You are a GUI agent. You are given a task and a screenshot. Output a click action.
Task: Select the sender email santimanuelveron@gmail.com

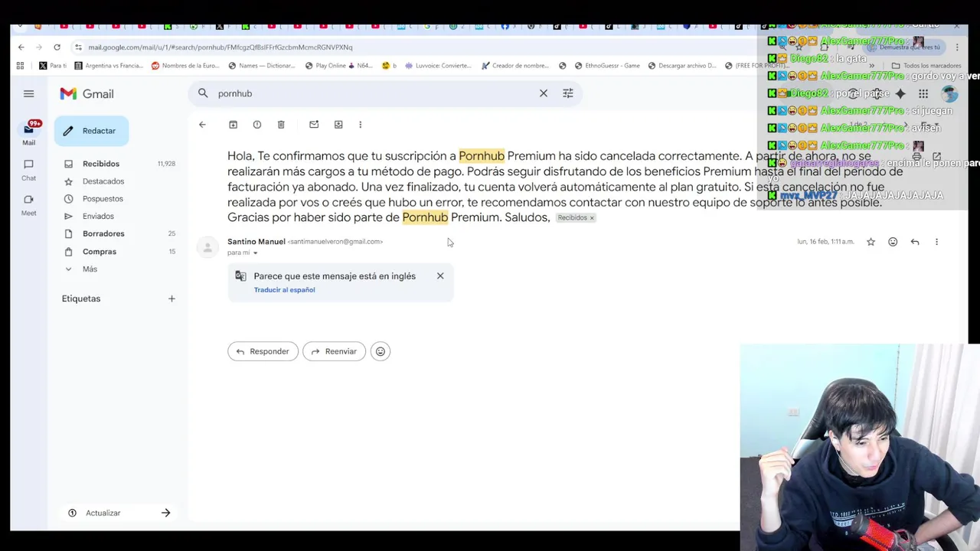tap(335, 242)
